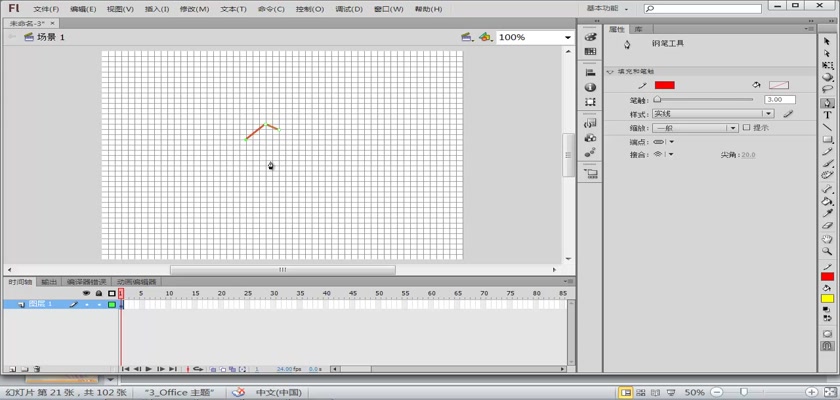This screenshot has width=840, height=400.
Task: Select the 3D Rotation tool
Action: tap(827, 77)
